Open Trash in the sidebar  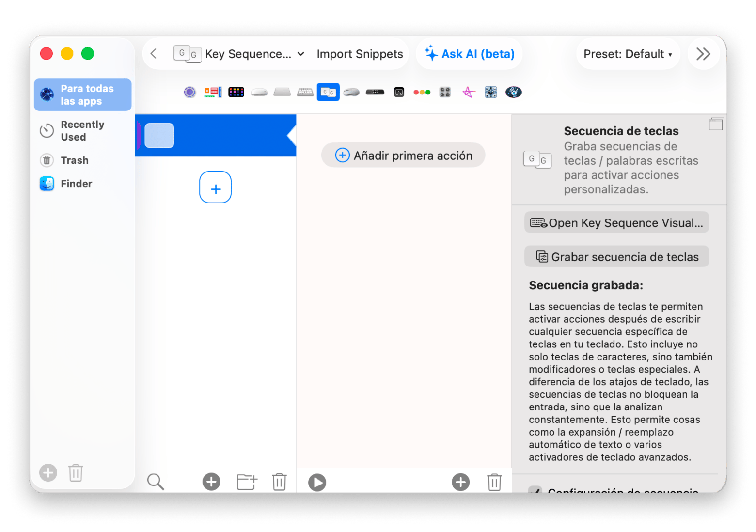point(83,160)
